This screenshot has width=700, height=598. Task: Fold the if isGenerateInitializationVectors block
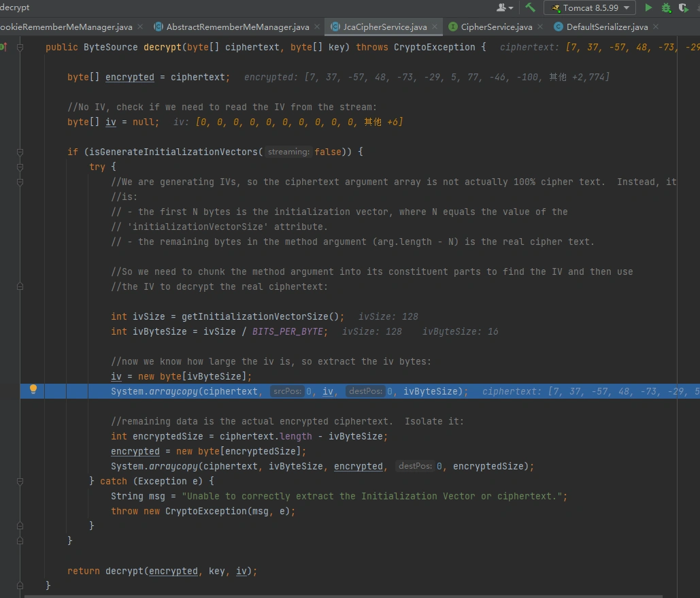coord(20,152)
